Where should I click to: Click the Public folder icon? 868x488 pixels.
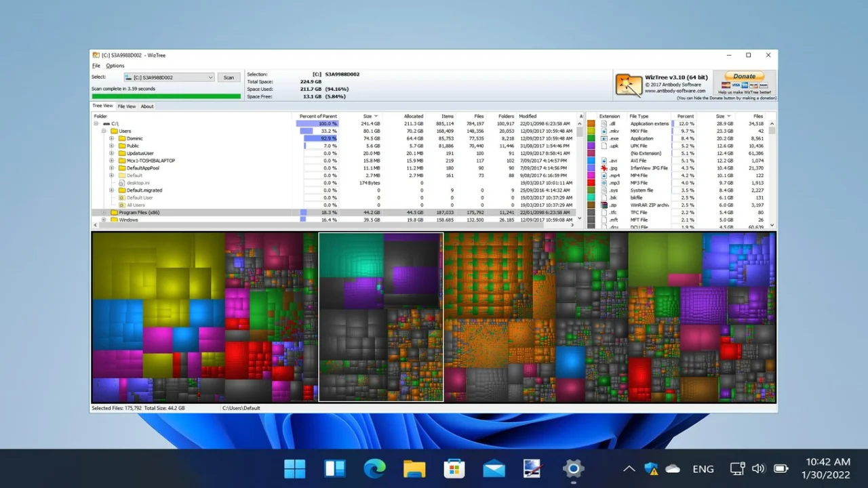click(x=122, y=146)
